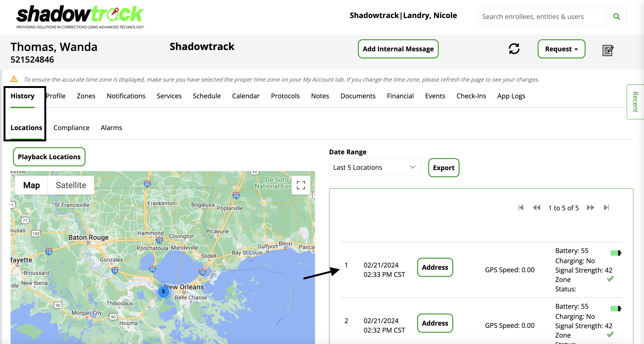
Task: Go to first page of locations
Action: click(521, 208)
